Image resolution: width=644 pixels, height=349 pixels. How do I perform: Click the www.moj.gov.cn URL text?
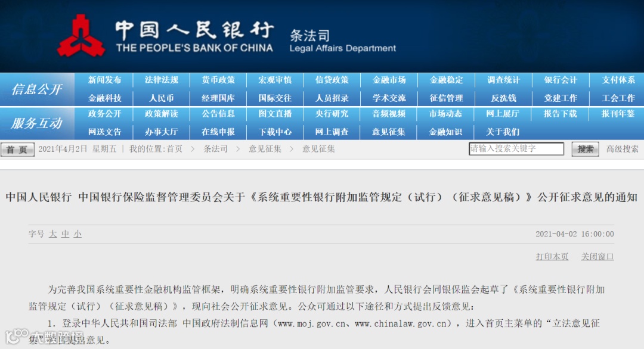(312, 323)
